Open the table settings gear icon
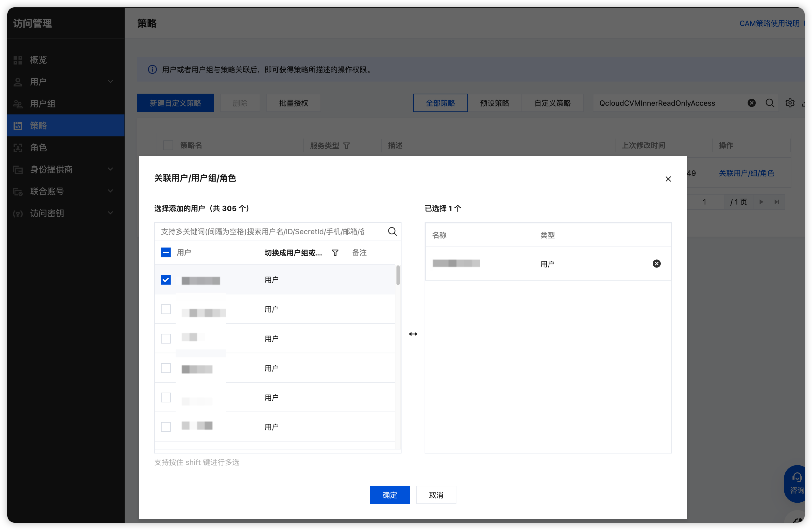The width and height of the screenshot is (812, 530). 790,103
